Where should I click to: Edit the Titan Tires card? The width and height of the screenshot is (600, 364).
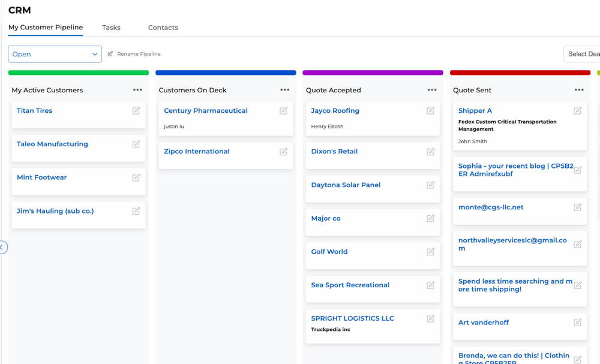pos(136,110)
